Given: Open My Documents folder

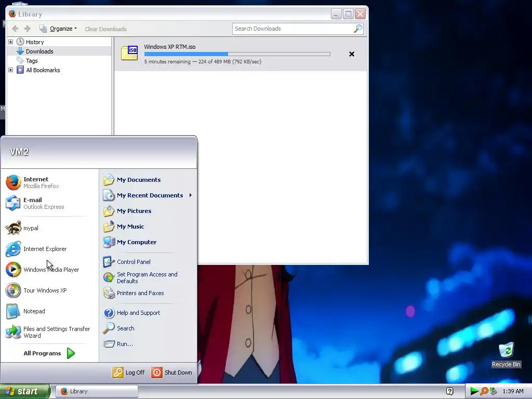Looking at the screenshot, I should [131, 180].
